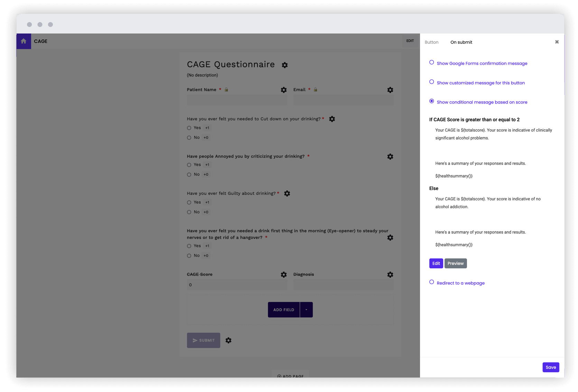Viewport: 578px width, 392px height.
Task: Open the CAGE Score field settings gear
Action: [x=283, y=275]
